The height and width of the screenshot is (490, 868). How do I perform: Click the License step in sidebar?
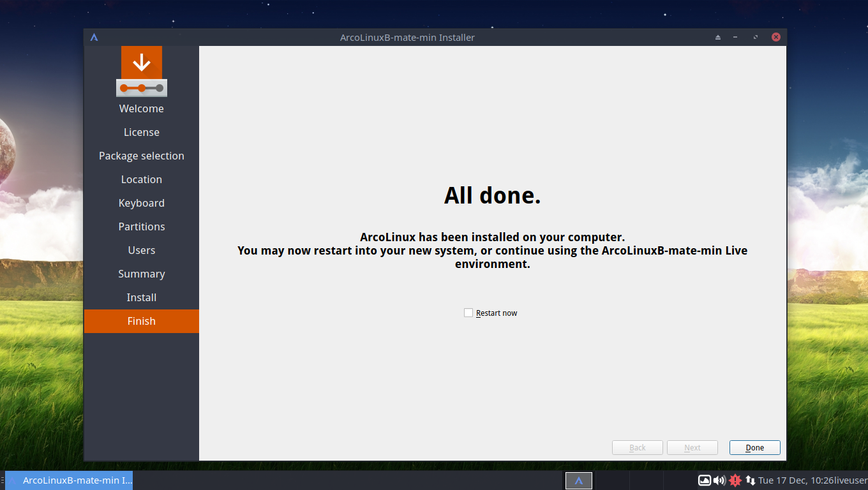pos(142,132)
